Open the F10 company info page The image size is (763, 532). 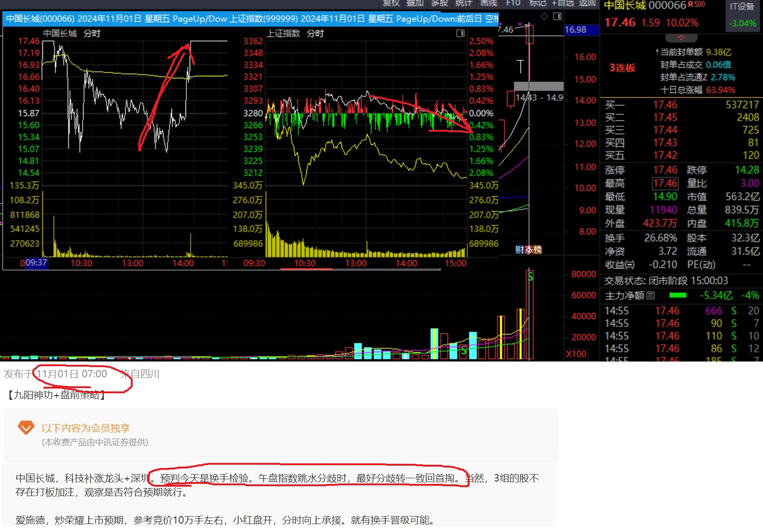[513, 3]
